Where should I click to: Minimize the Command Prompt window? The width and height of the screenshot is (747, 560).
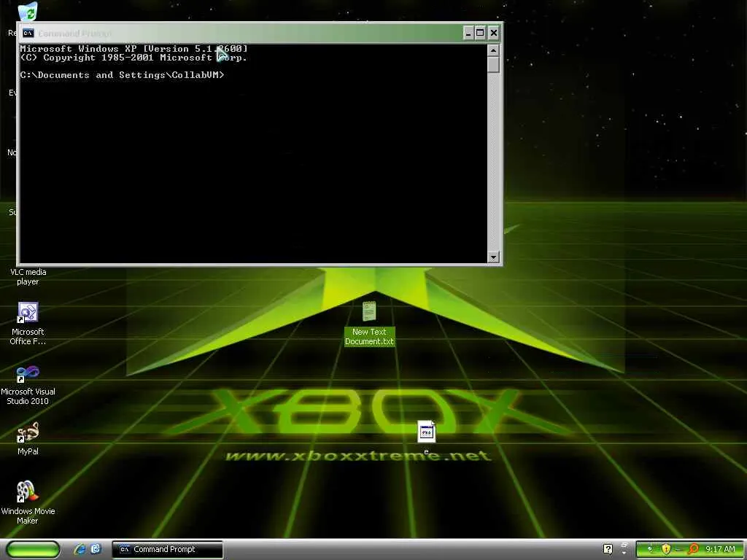point(468,33)
